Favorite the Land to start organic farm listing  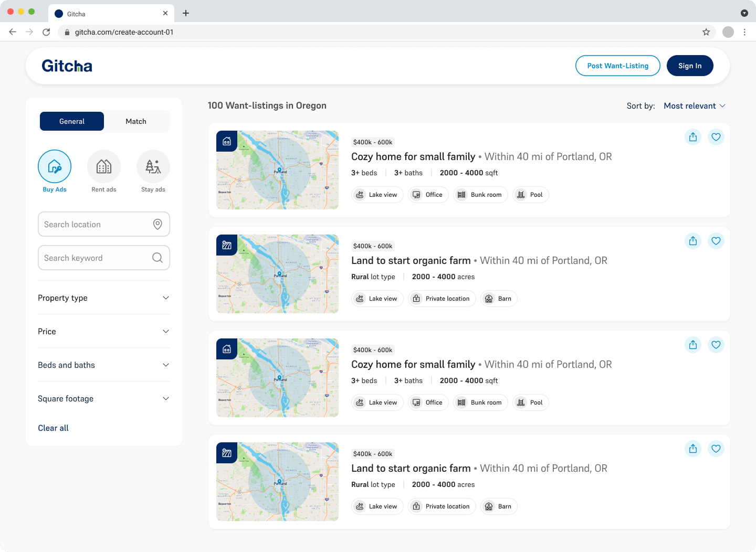pos(716,241)
